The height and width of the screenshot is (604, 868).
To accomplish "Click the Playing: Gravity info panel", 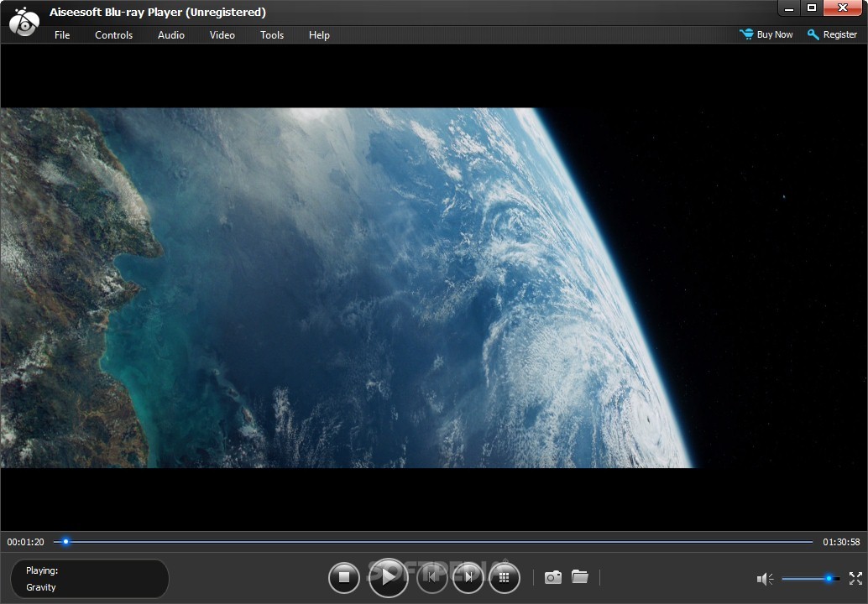I will click(90, 579).
